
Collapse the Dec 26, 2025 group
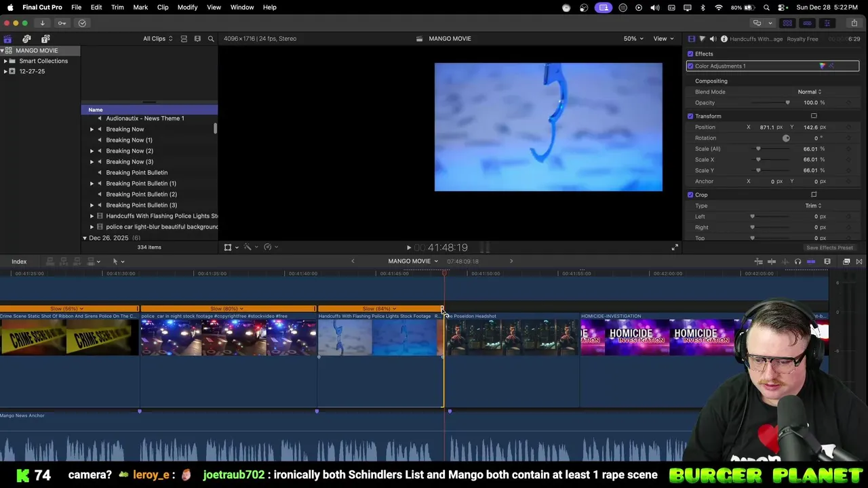(85, 238)
